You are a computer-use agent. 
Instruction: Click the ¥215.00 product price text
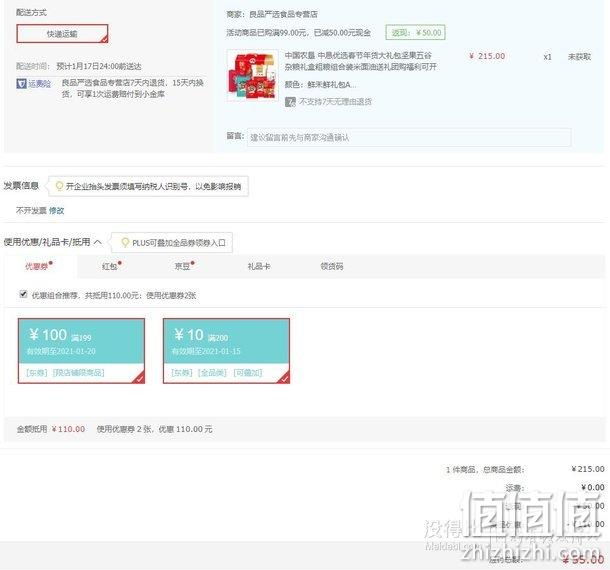coord(487,56)
